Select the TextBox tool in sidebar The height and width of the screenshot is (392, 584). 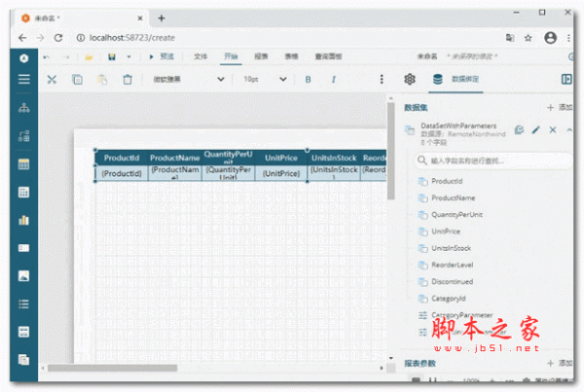point(23,248)
